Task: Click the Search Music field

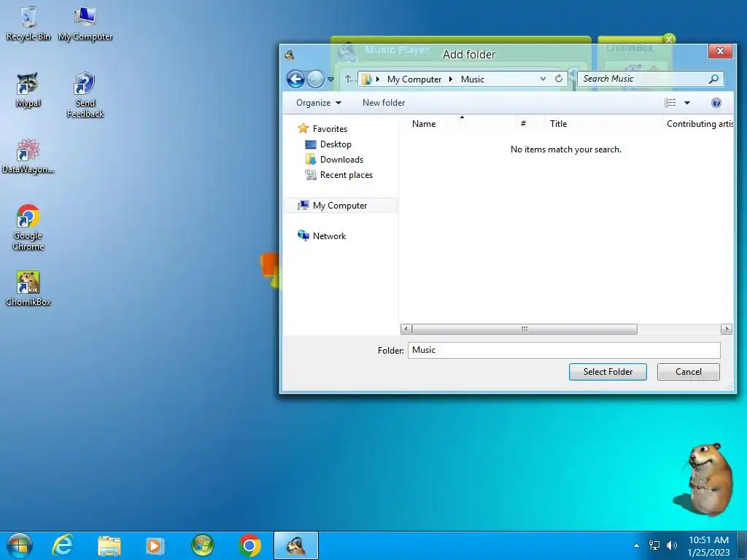Action: point(650,79)
